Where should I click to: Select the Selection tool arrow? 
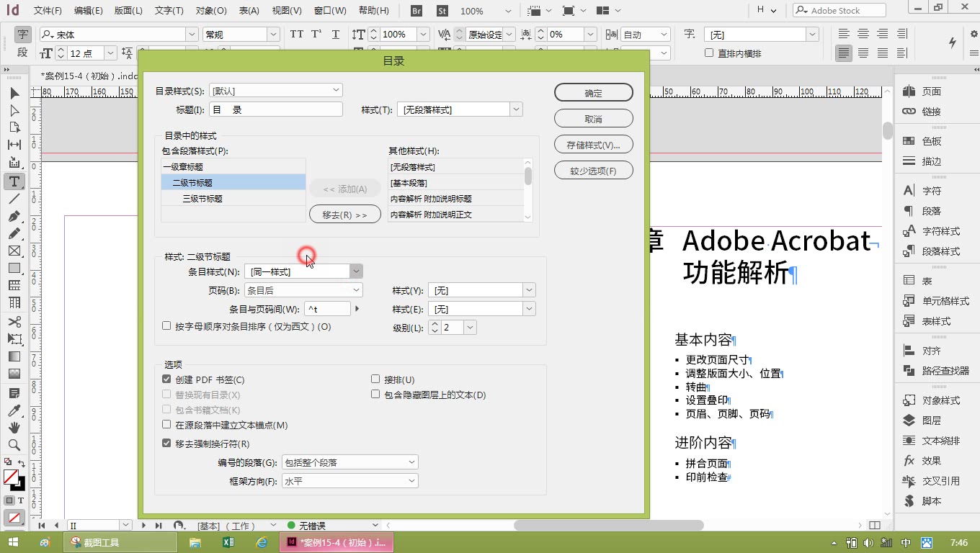(x=14, y=93)
